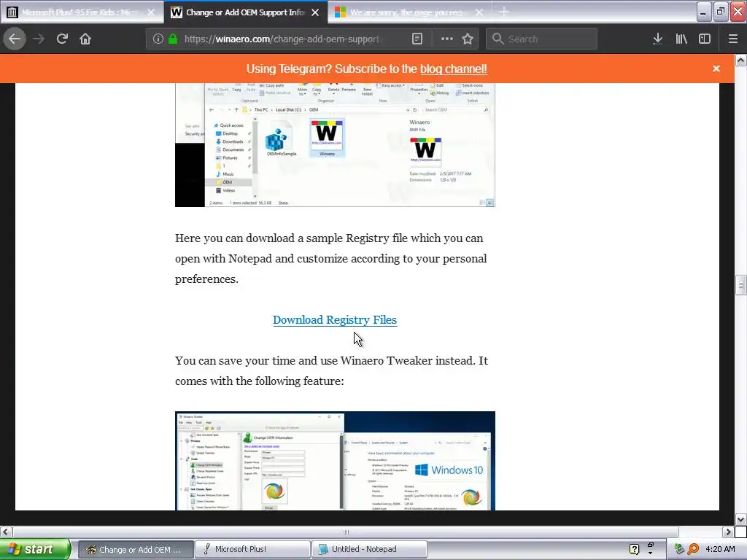The width and height of the screenshot is (747, 560).
Task: Click the horizontal scrollbar thumb
Action: tap(346, 532)
